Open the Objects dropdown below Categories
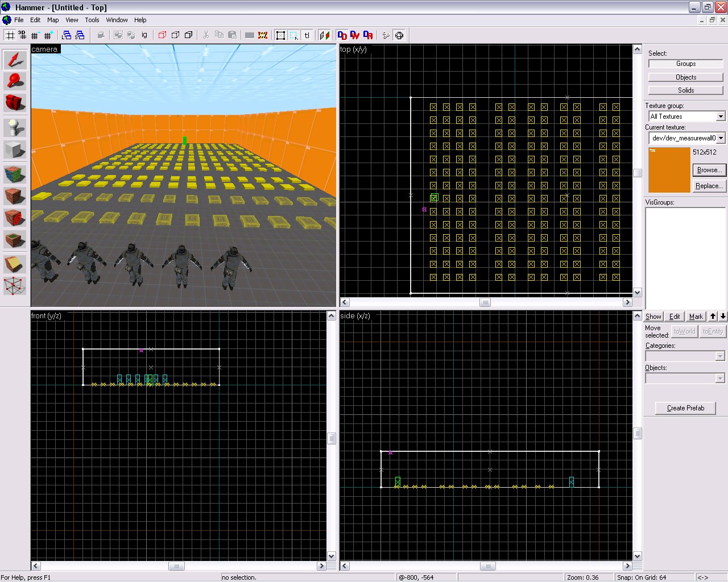 click(720, 379)
